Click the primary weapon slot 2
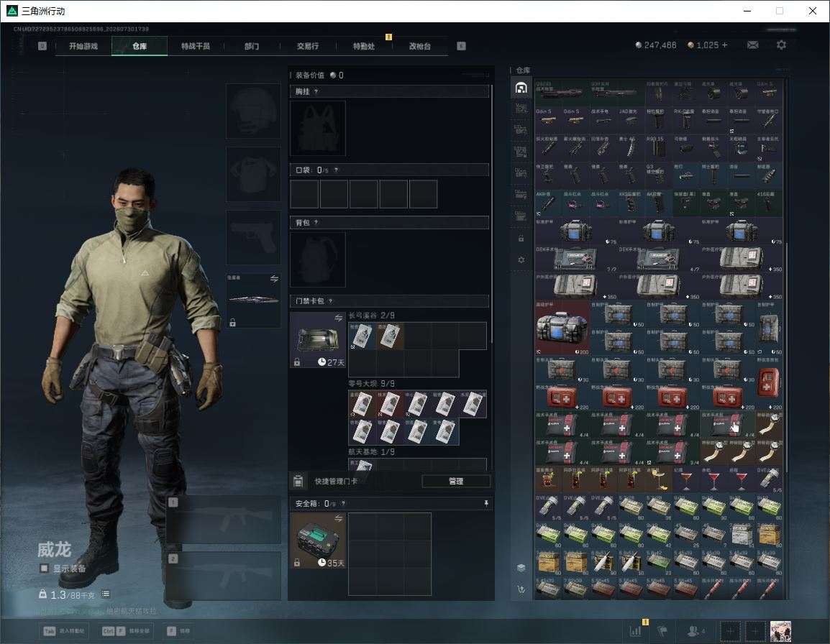830x644 pixels. 224,576
